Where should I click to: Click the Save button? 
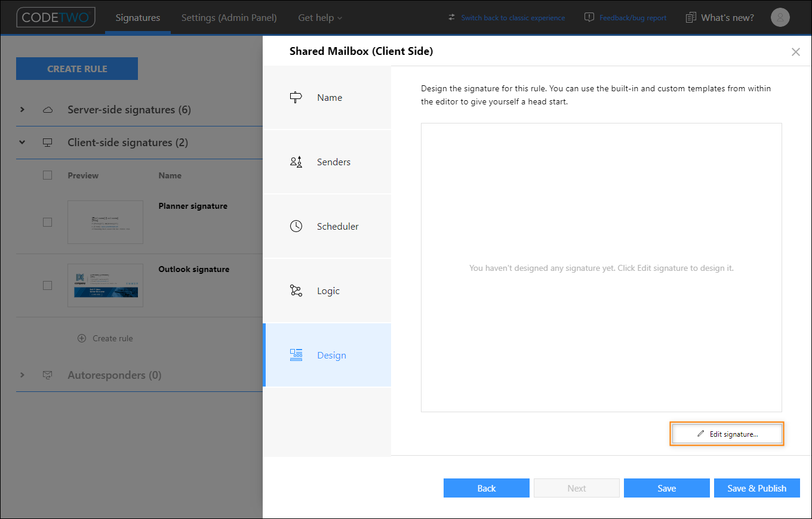click(x=667, y=488)
